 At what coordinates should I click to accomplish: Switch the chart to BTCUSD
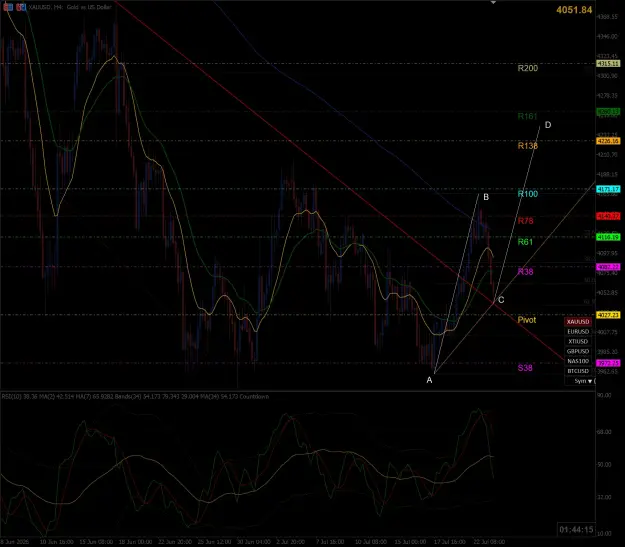point(578,371)
